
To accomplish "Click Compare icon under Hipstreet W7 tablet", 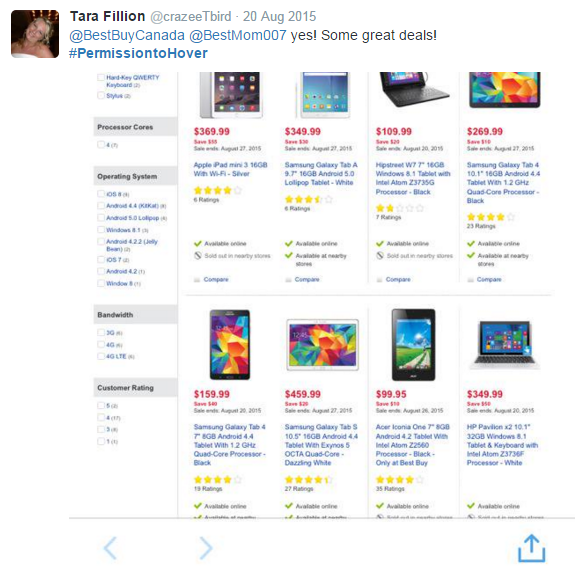I will [x=380, y=280].
